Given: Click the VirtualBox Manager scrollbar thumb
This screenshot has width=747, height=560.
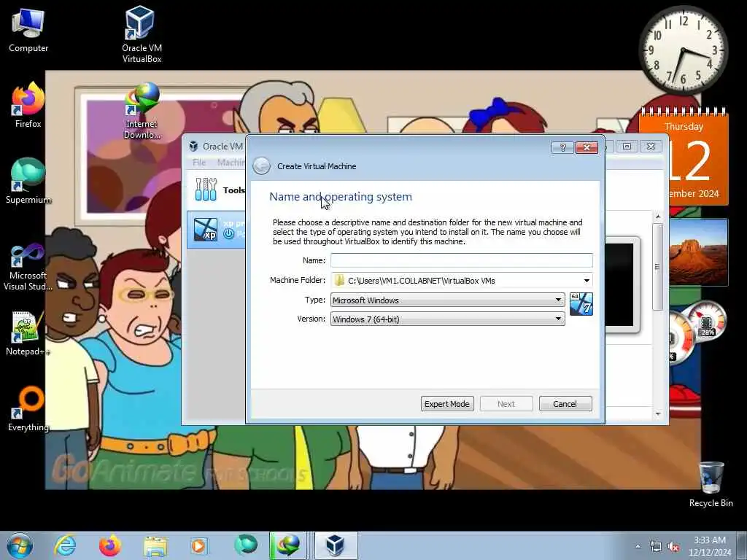Looking at the screenshot, I should pos(658,267).
